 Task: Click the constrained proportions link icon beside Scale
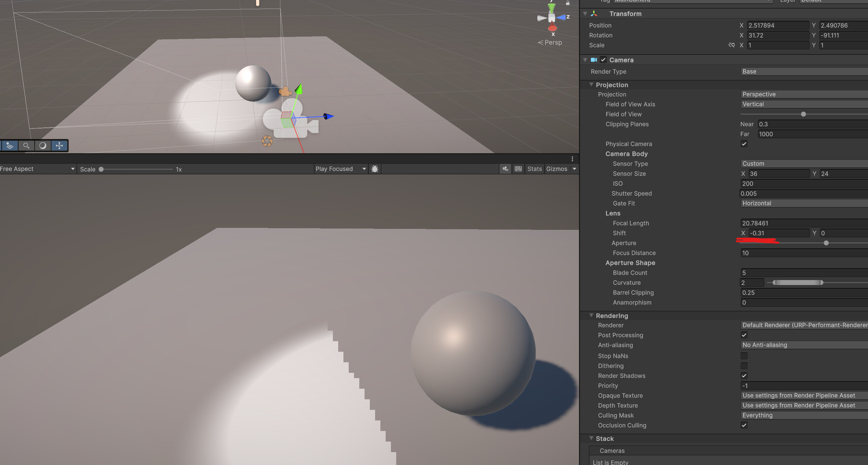[731, 45]
